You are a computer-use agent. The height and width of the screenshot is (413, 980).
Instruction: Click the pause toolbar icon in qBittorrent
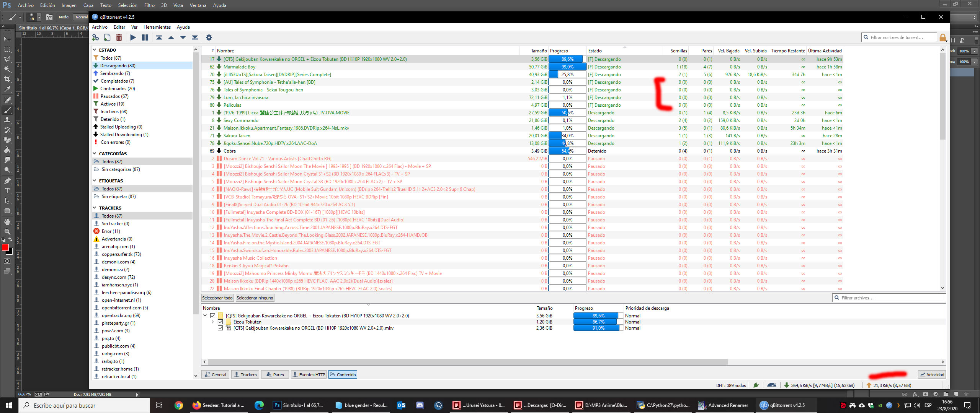point(145,37)
